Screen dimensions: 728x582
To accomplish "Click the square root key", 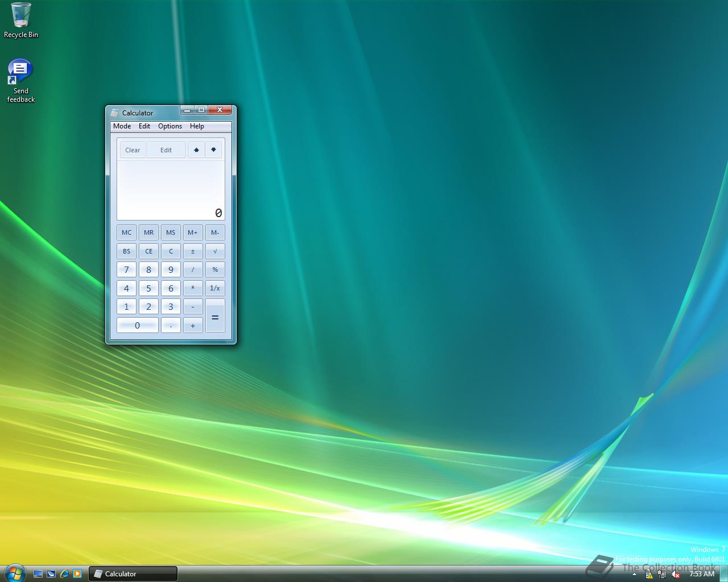I will coord(215,251).
